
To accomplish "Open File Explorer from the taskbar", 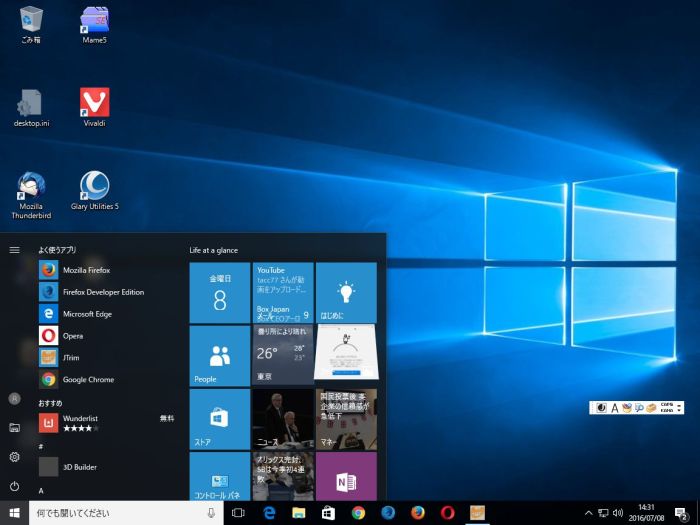I will (x=298, y=513).
